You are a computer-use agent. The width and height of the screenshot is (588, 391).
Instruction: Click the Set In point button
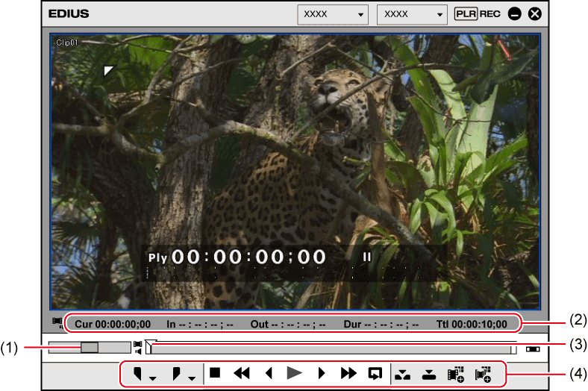pos(137,373)
